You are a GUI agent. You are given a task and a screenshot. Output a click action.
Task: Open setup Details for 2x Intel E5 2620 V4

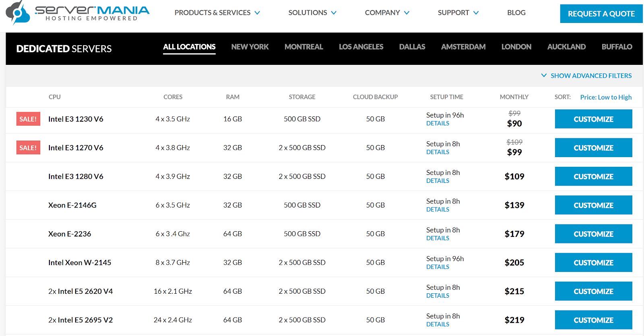point(438,296)
